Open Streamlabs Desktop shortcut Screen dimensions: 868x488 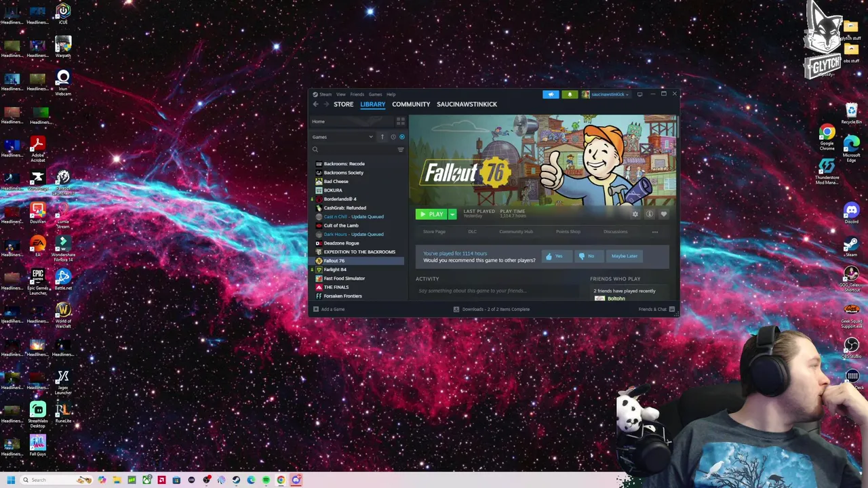point(37,414)
